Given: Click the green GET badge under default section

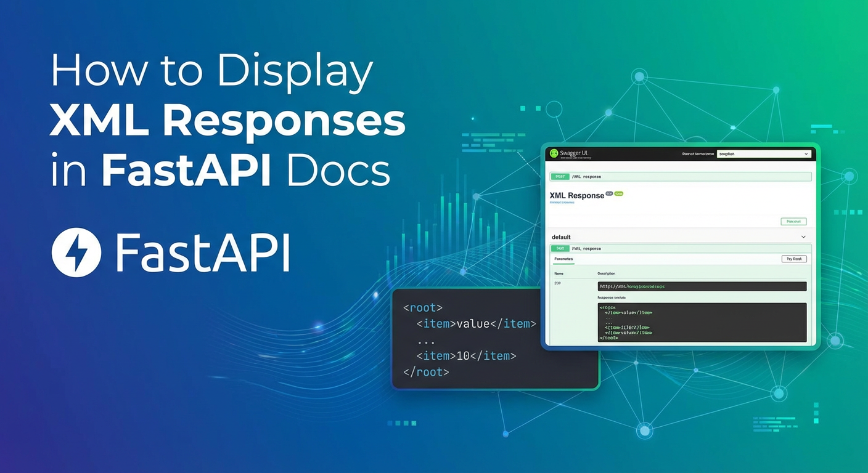Looking at the screenshot, I should (560, 249).
